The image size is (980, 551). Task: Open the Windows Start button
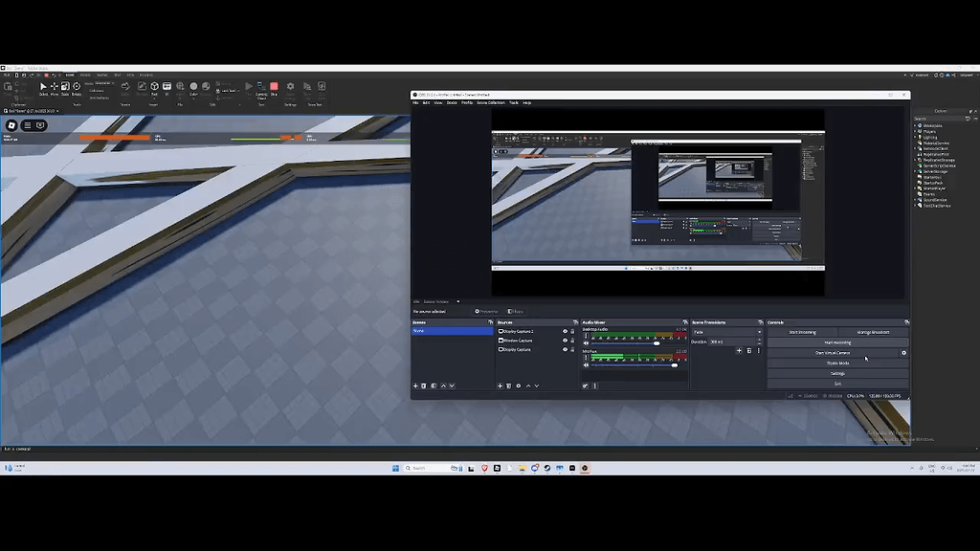395,468
